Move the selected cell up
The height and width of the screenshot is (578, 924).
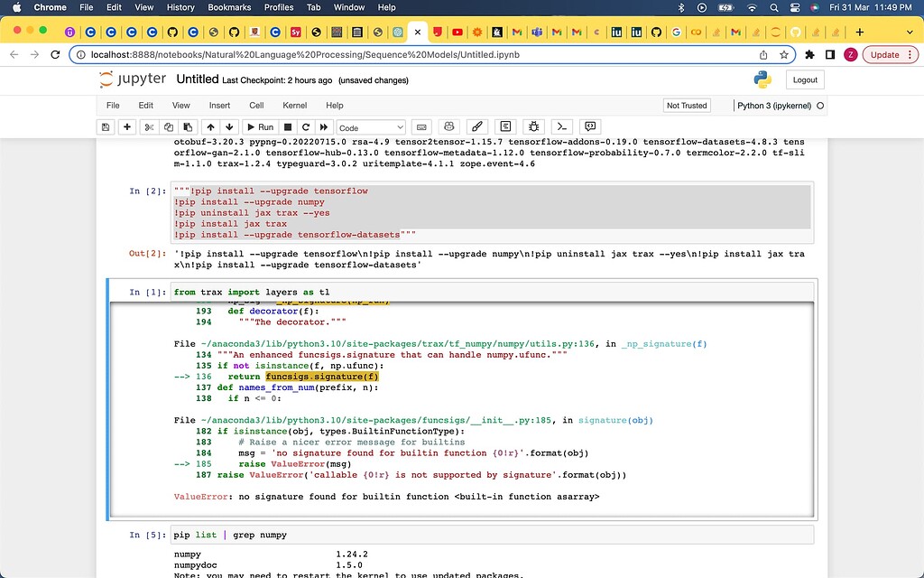point(210,127)
